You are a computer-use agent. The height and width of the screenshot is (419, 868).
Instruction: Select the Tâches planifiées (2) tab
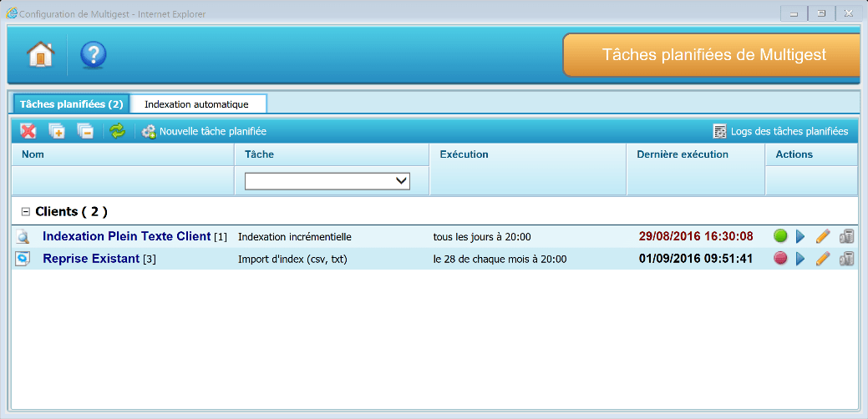(x=71, y=104)
